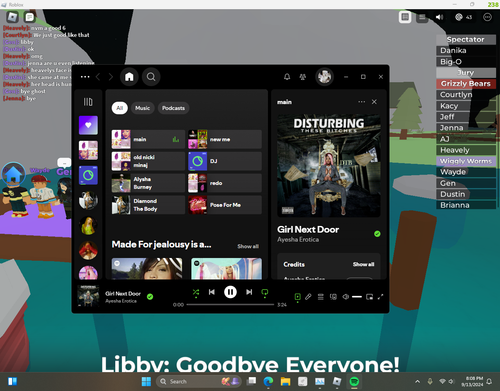Select the All filter chip
The width and height of the screenshot is (500, 391).
(120, 108)
